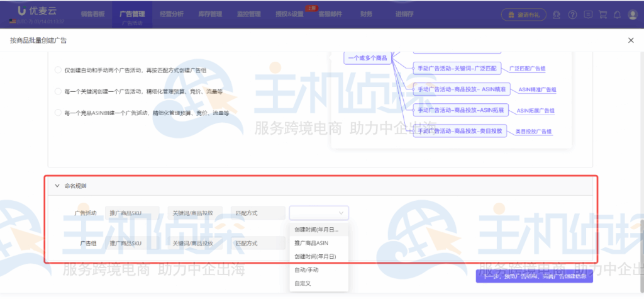Image resolution: width=644 pixels, height=299 pixels.
Task: Close the 按商品批量创建广告 dialog
Action: click(631, 40)
